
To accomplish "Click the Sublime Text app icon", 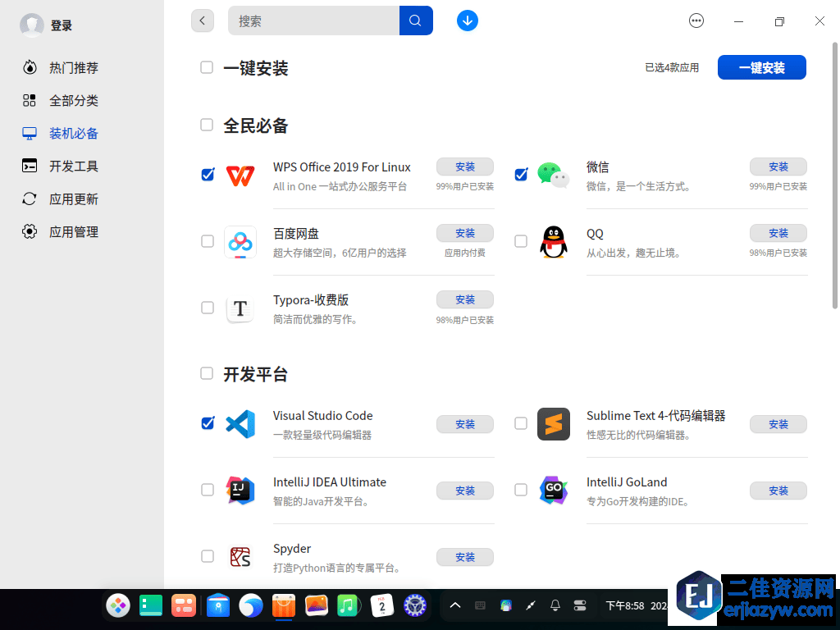I will (x=554, y=424).
